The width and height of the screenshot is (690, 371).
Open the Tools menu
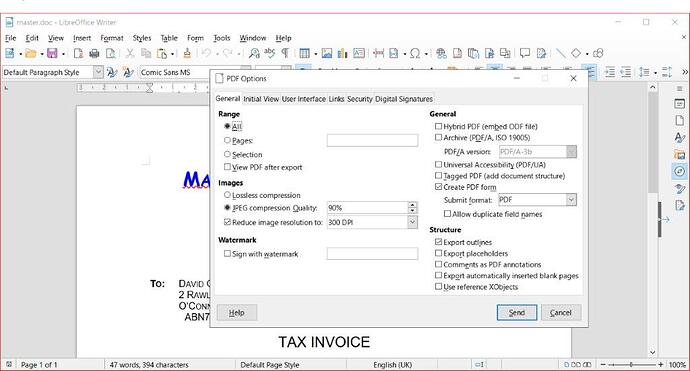coord(222,38)
